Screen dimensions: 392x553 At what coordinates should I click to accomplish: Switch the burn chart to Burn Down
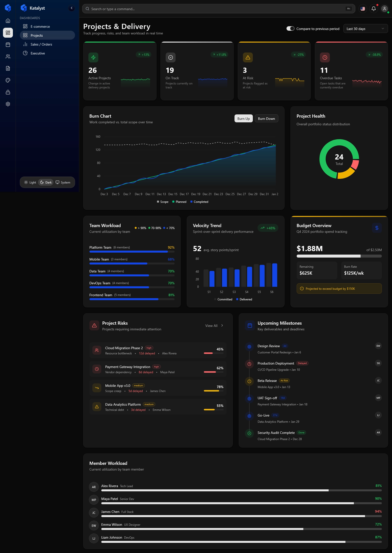266,119
